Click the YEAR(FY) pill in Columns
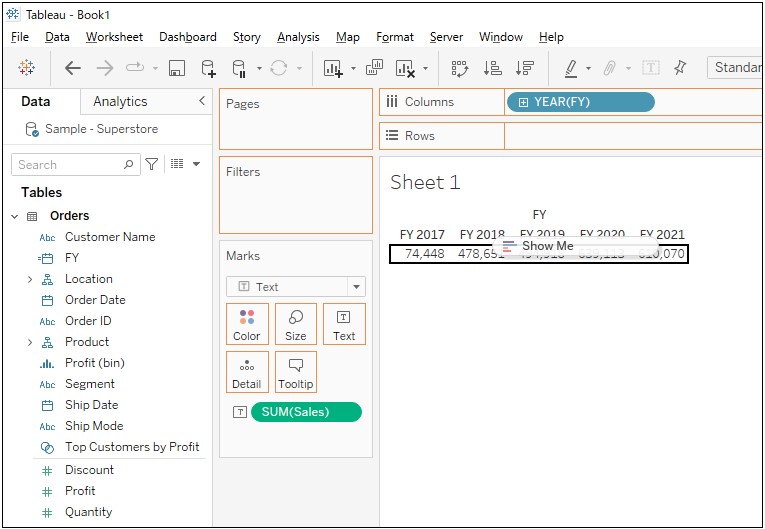This screenshot has width=765, height=529. 581,102
